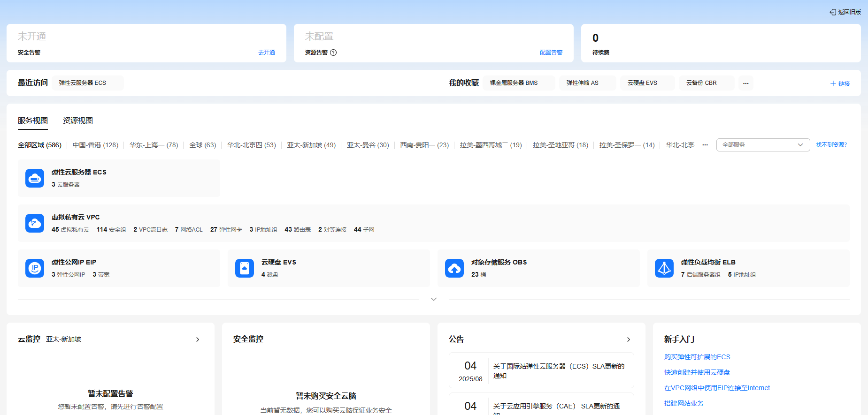Open favorite 裸金属服务器 BMS
Viewport: 868px width, 415px height.
519,83
